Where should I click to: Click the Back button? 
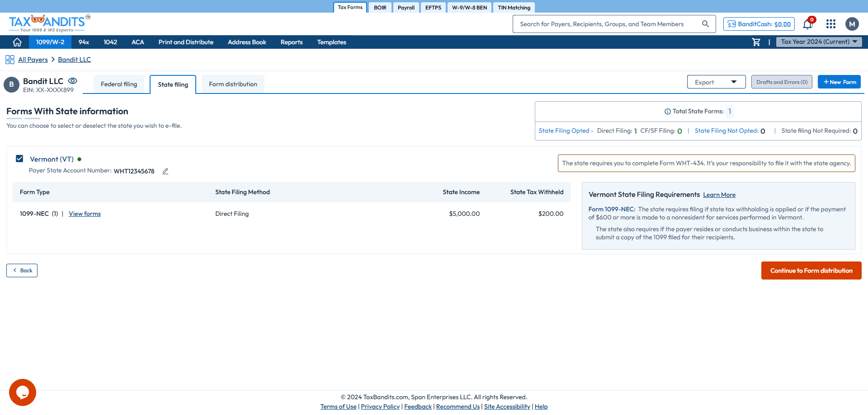(x=22, y=270)
